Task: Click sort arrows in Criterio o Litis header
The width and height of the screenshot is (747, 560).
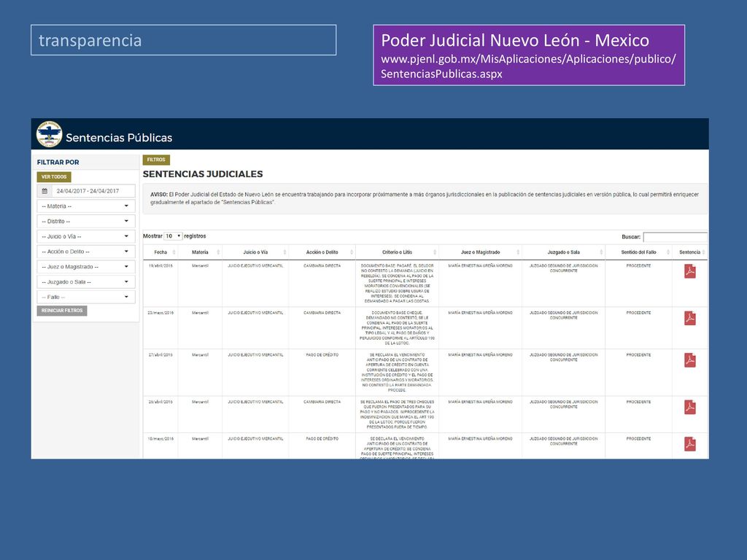Action: click(x=435, y=252)
